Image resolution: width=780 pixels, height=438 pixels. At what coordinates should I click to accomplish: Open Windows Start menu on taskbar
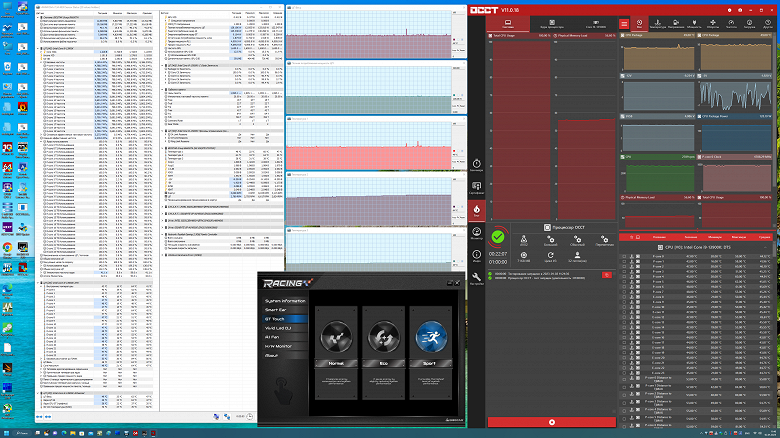7,433
